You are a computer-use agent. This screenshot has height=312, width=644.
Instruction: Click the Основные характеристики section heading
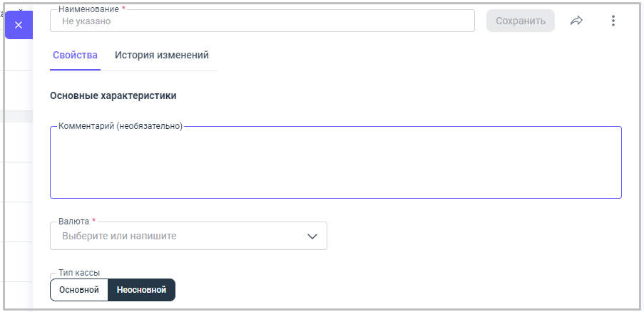tap(113, 95)
